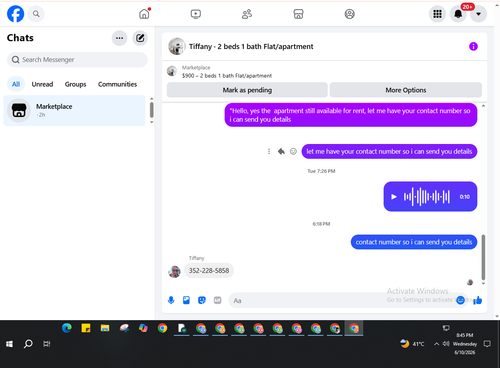
Task: Choose a GIF icon
Action: (217, 300)
